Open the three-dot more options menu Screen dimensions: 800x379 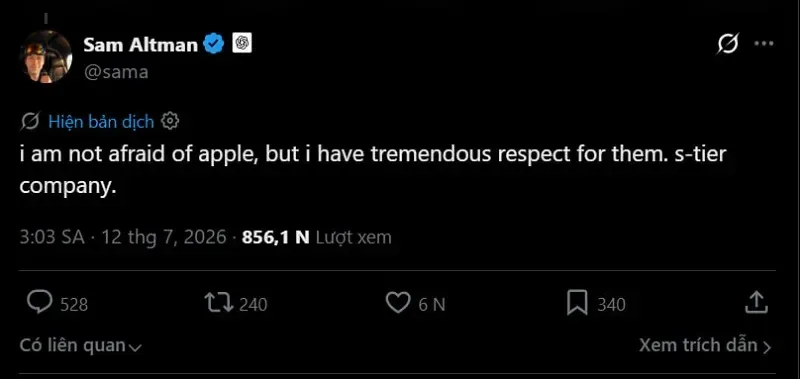point(764,44)
